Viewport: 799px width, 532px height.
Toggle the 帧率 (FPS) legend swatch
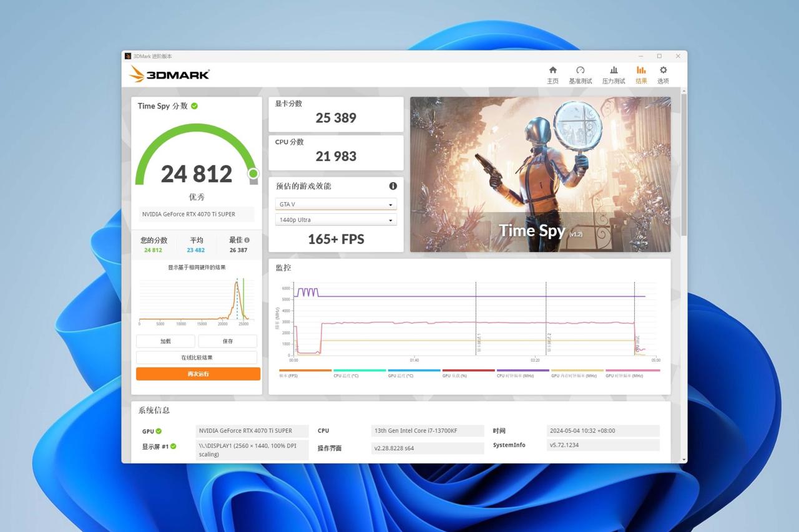coord(305,370)
